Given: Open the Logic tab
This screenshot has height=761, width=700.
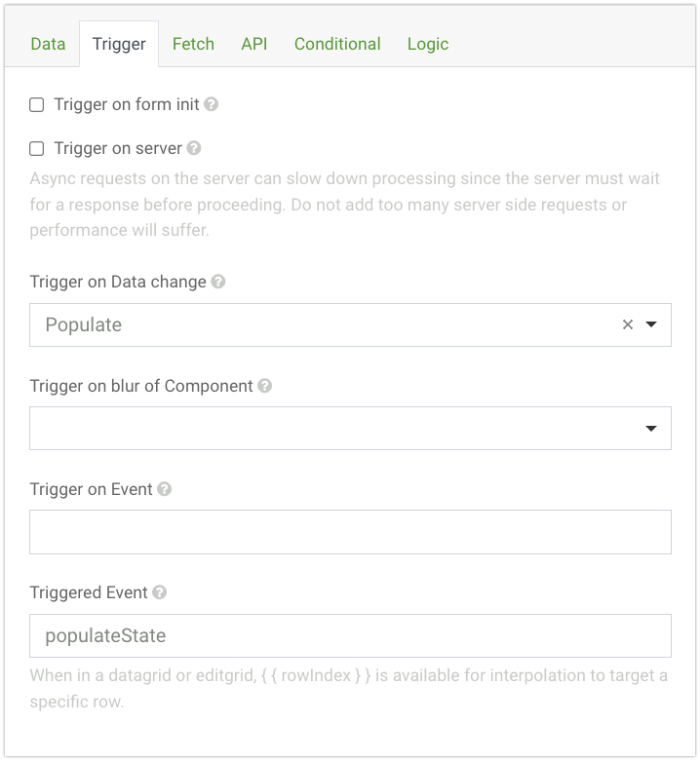Looking at the screenshot, I should click(x=428, y=44).
